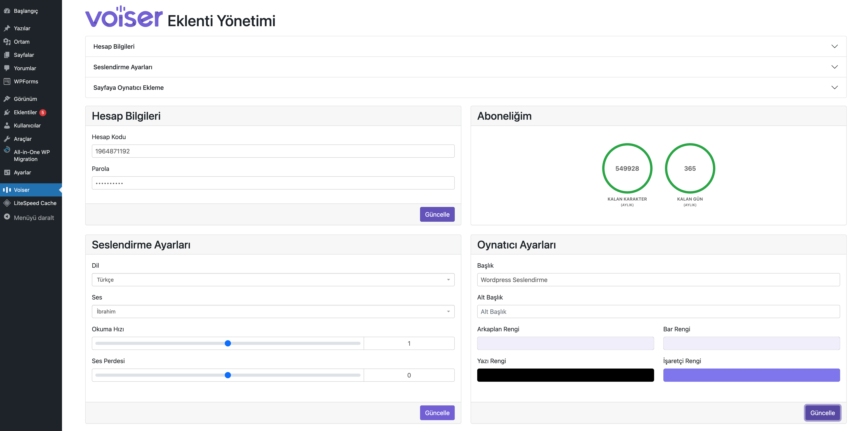The width and height of the screenshot is (868, 431).
Task: Click the Hesap Bilgileri accordion title
Action: click(114, 47)
